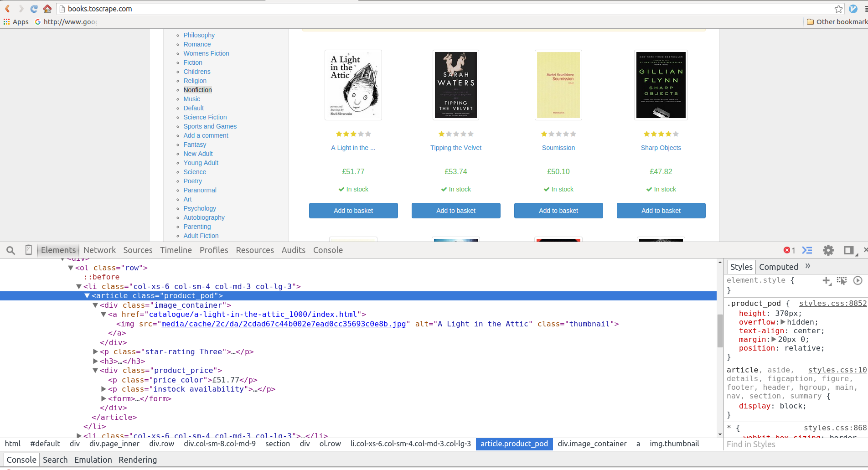Select ol.row in the breadcrumb bar

click(x=330, y=444)
